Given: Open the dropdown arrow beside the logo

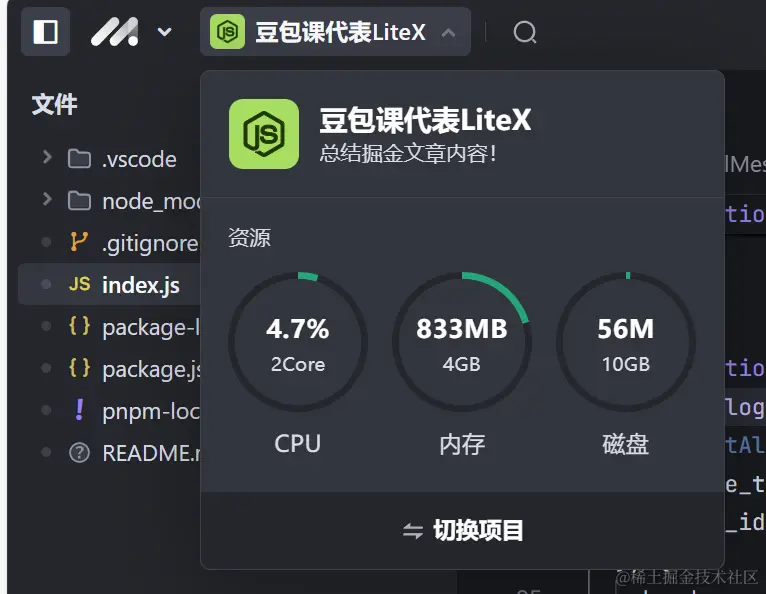Looking at the screenshot, I should (164, 32).
